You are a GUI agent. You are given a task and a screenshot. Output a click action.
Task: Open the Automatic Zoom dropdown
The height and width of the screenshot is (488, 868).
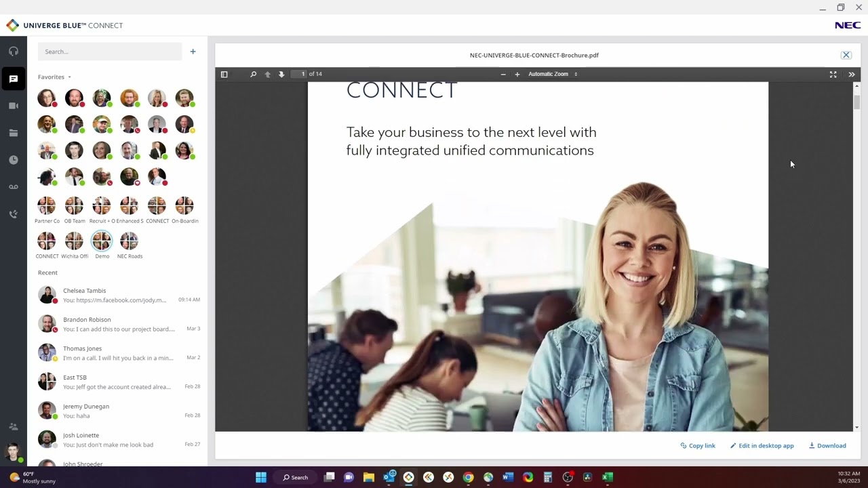(553, 75)
